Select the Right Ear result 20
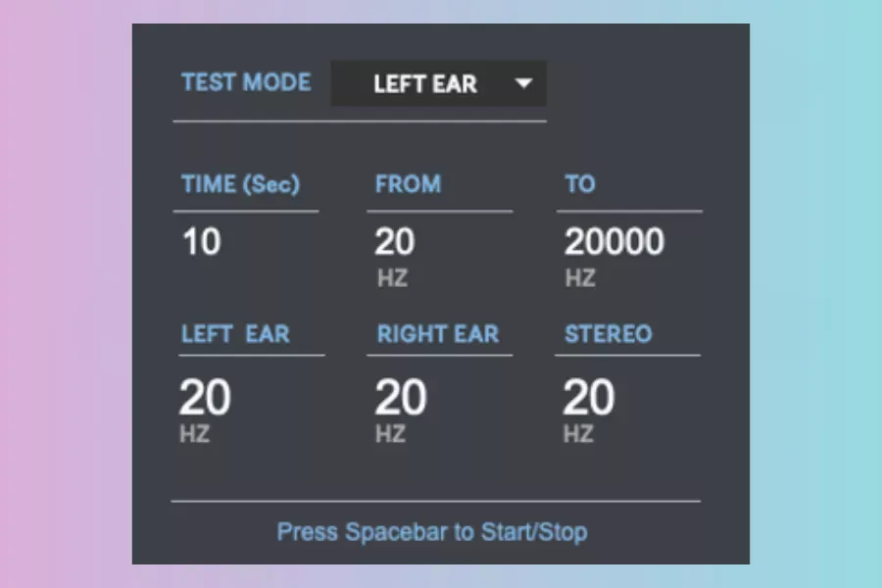 tap(401, 397)
